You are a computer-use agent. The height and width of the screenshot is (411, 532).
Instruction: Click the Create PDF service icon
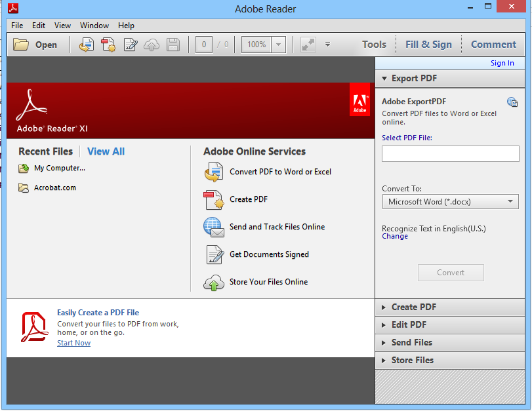(214, 200)
